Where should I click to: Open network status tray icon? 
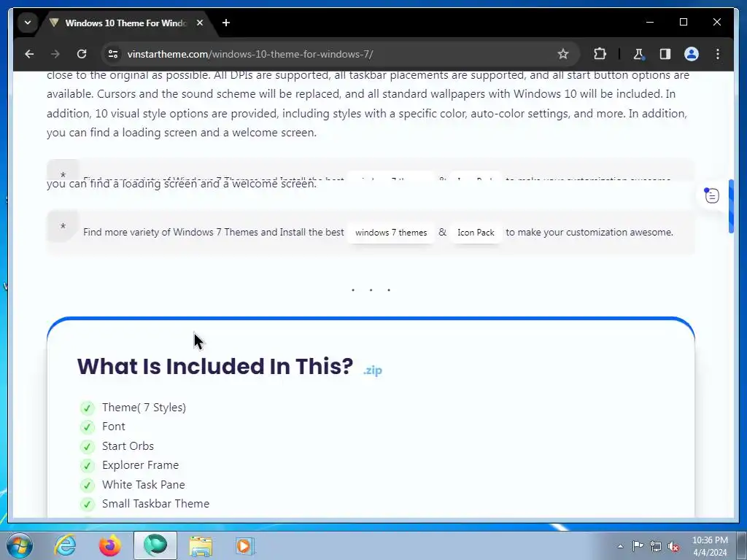pyautogui.click(x=656, y=546)
